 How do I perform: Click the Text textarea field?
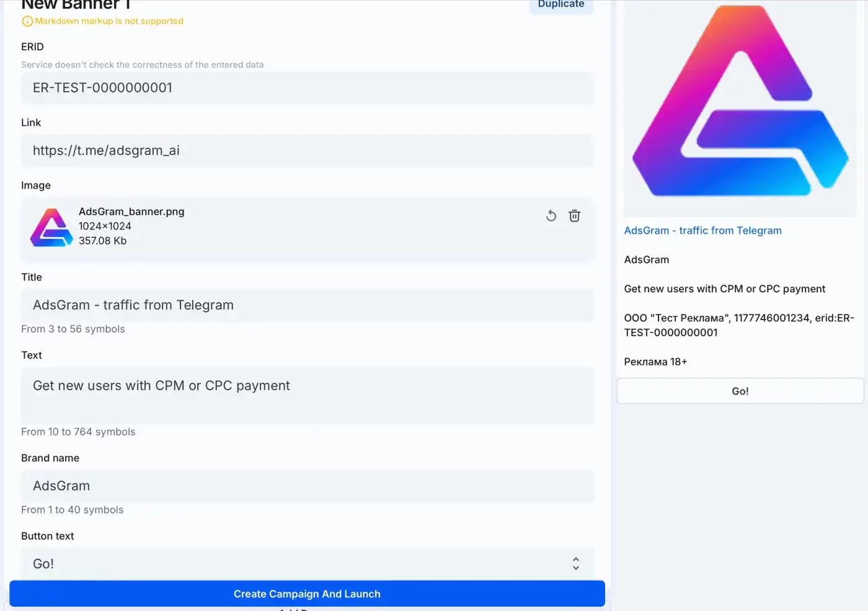coord(308,396)
